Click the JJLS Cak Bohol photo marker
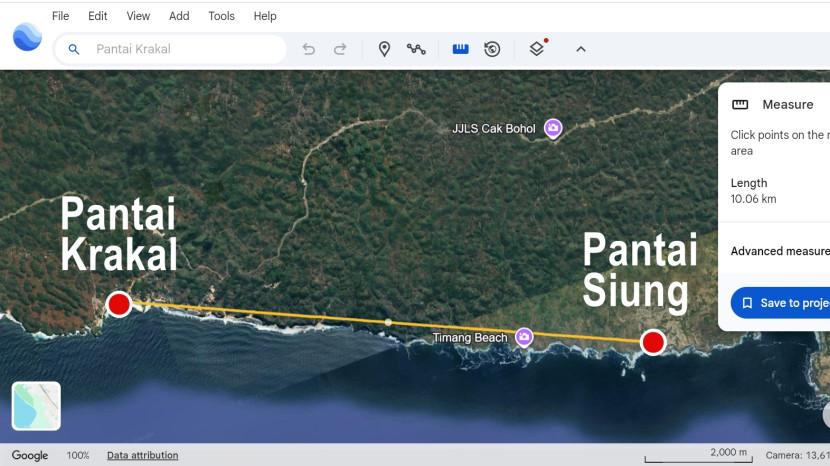Viewport: 830px width, 466px height. pyautogui.click(x=553, y=129)
